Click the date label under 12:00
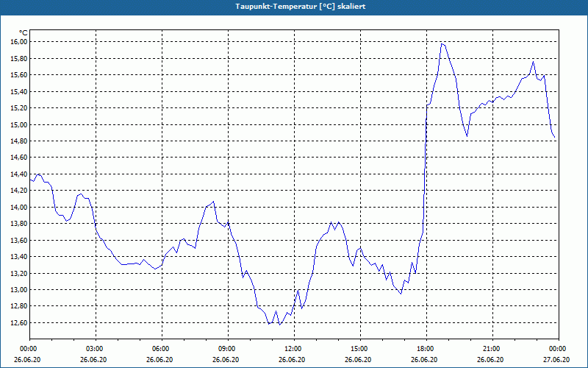 point(292,360)
